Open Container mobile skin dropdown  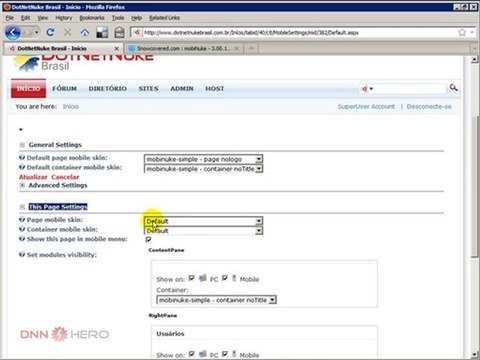click(203, 231)
